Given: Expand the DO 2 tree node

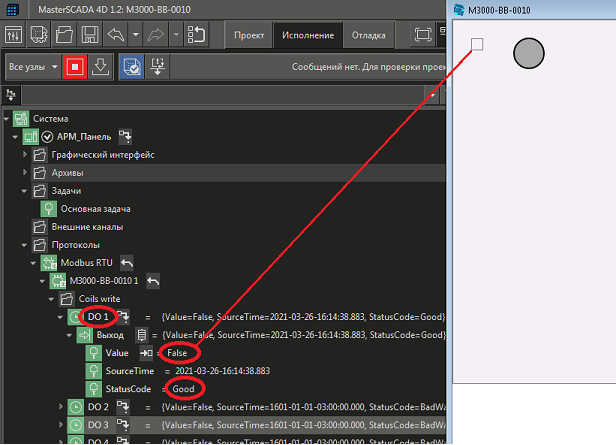Looking at the screenshot, I should point(61,407).
